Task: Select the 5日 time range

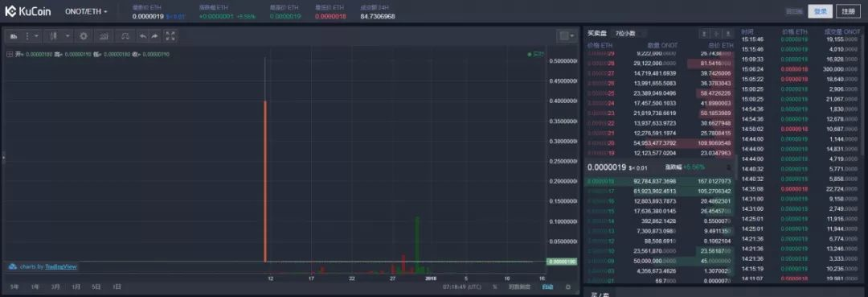Action: (96, 287)
